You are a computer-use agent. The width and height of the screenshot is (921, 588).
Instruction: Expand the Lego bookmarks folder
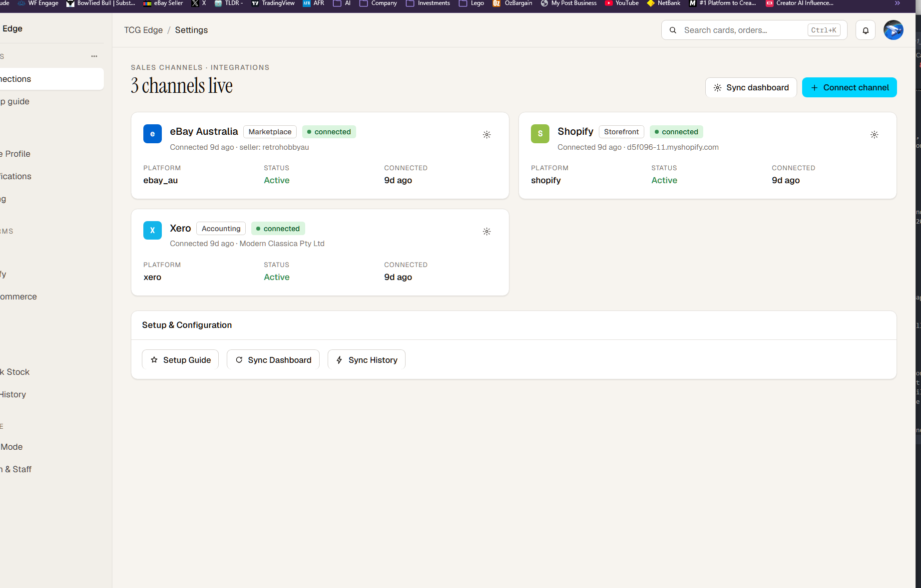pos(471,3)
